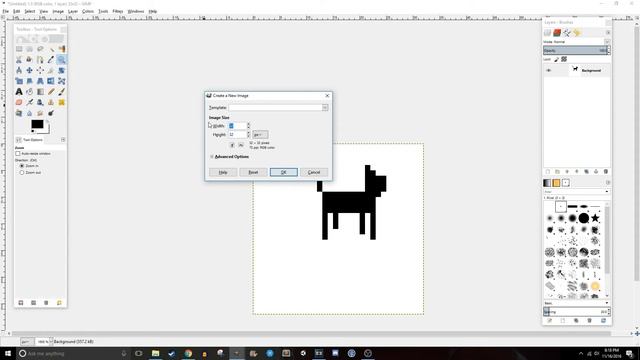The height and width of the screenshot is (360, 640).
Task: Click the Help button in the dialog
Action: (223, 172)
